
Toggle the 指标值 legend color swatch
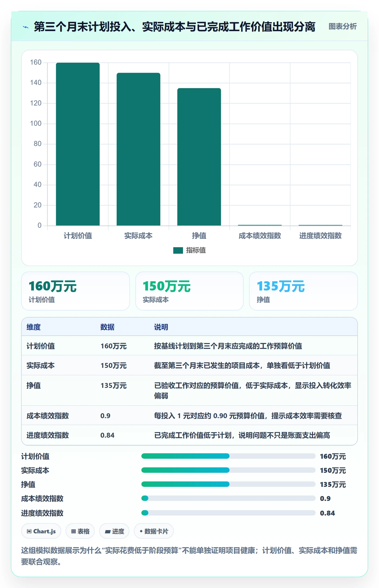[x=178, y=250]
